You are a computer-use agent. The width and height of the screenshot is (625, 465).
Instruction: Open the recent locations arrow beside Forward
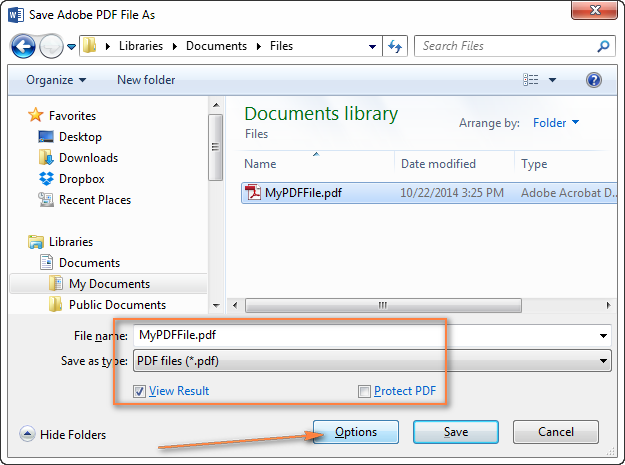click(71, 47)
